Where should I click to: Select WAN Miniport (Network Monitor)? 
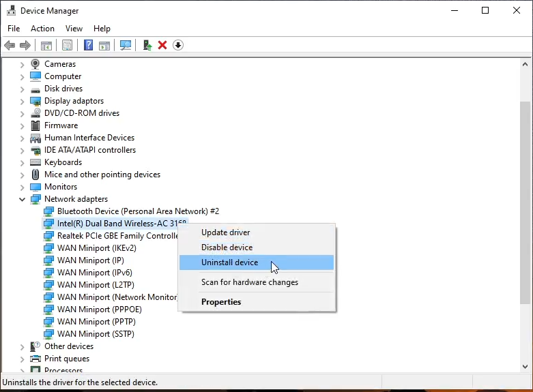pos(117,297)
